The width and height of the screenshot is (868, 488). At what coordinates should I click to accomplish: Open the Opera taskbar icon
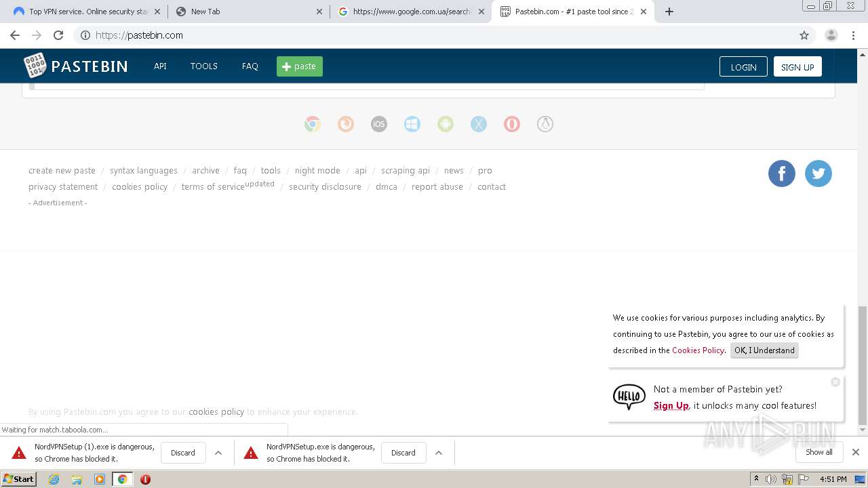[145, 479]
